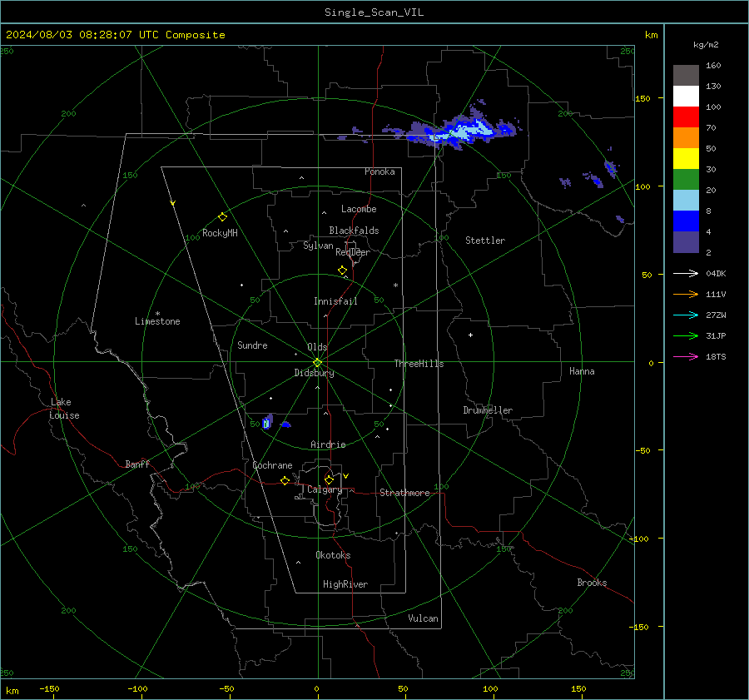Click the HighRiver label
This screenshot has height=700, width=749.
(345, 584)
